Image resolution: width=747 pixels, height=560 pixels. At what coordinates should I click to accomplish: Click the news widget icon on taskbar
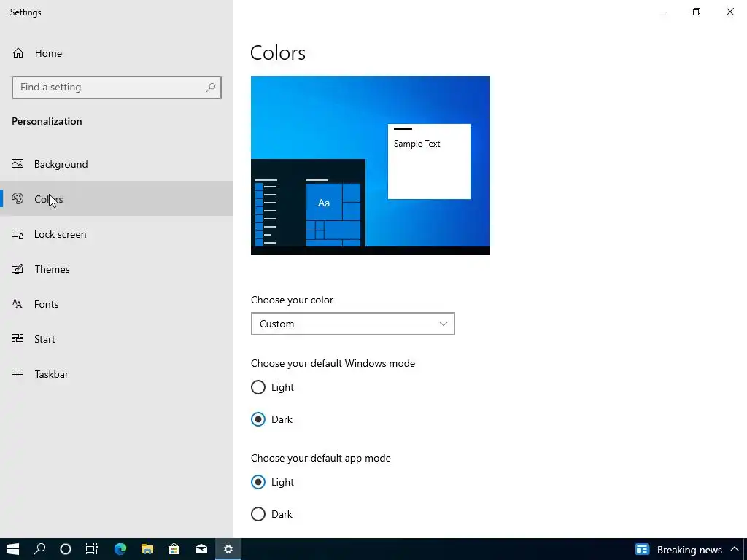pos(642,550)
